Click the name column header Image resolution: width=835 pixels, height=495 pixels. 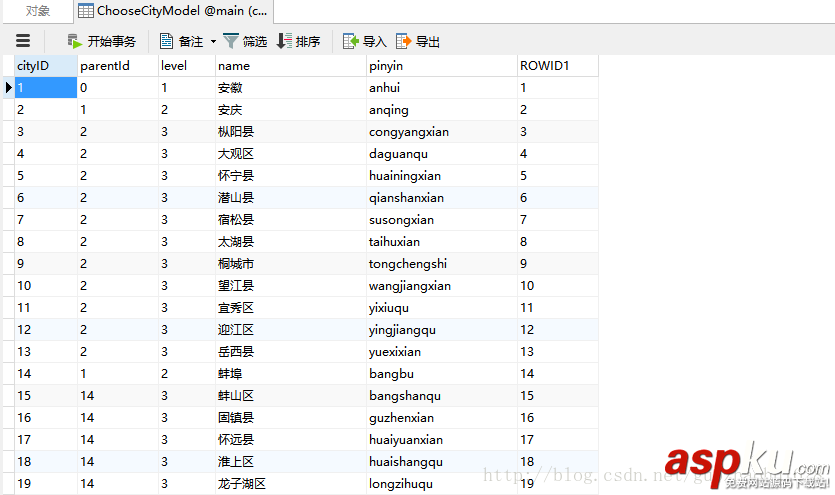point(291,65)
